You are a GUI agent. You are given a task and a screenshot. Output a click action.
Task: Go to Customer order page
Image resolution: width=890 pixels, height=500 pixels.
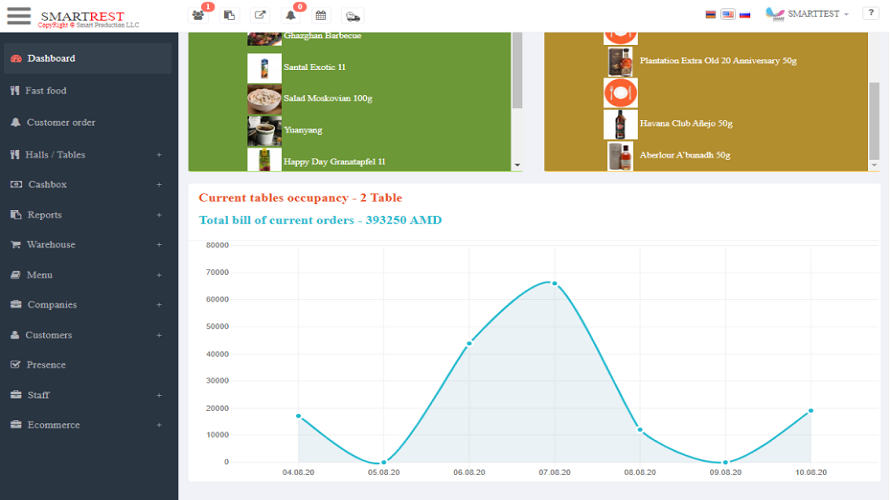tap(61, 122)
